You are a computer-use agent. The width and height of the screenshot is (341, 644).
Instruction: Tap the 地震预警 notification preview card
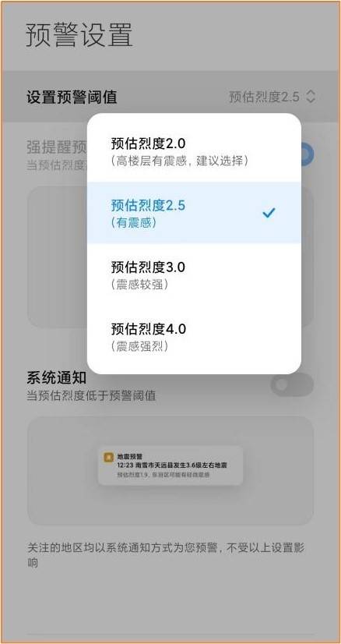click(170, 465)
